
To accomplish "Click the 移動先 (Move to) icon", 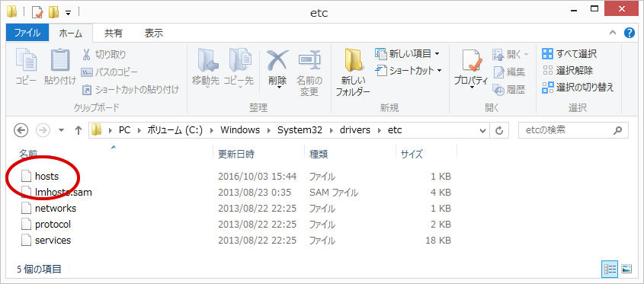I will coord(207,60).
